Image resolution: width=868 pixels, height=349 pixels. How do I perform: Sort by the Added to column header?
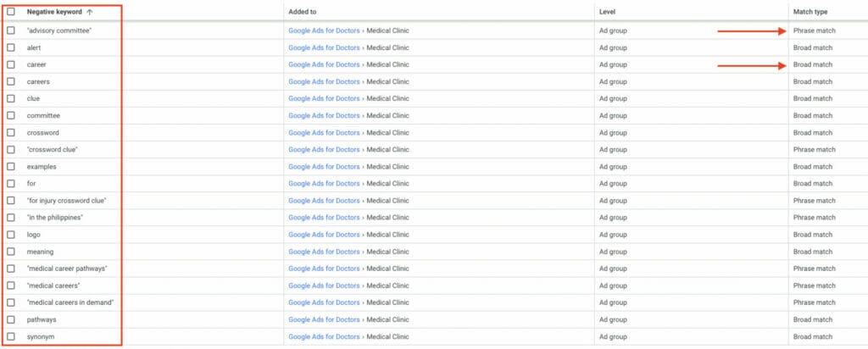tap(303, 12)
